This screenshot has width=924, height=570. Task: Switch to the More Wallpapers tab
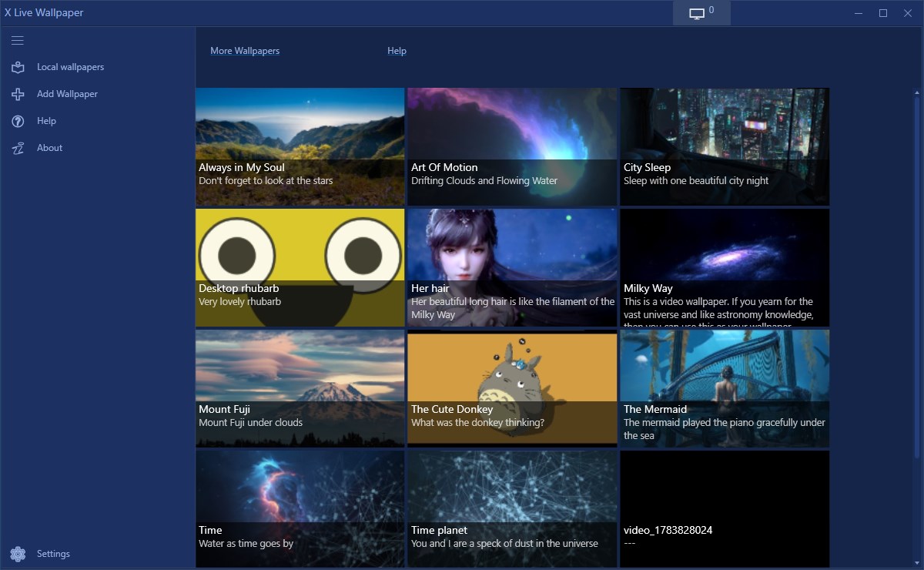(x=245, y=50)
